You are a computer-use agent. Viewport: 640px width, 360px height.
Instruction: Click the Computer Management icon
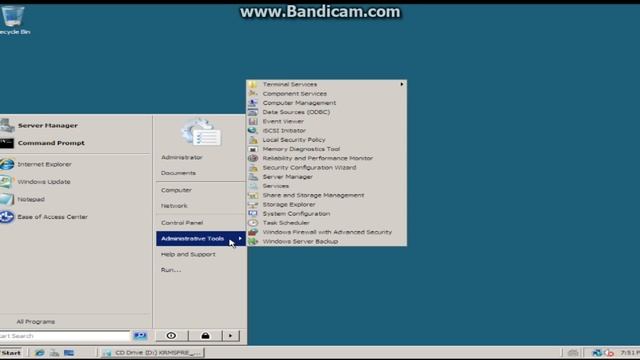pos(253,103)
